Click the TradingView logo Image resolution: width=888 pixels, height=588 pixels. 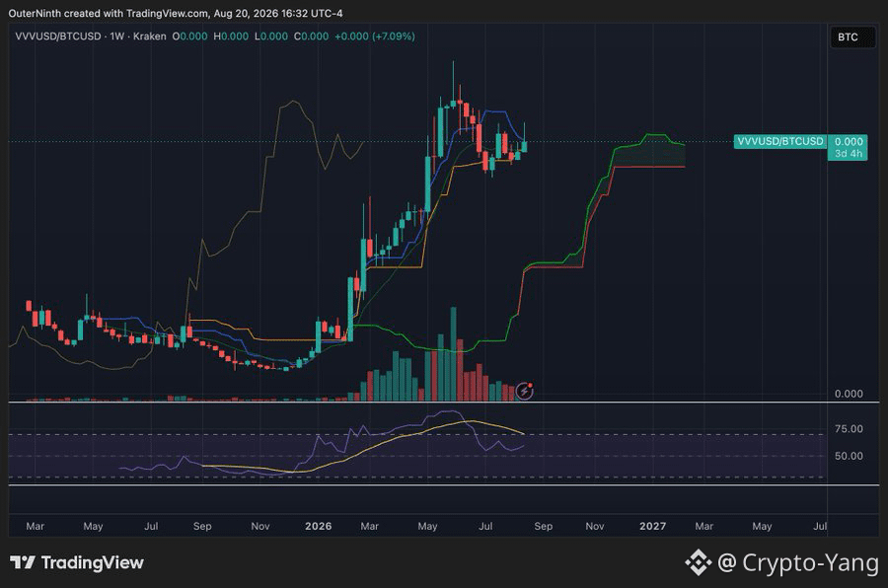[x=77, y=562]
